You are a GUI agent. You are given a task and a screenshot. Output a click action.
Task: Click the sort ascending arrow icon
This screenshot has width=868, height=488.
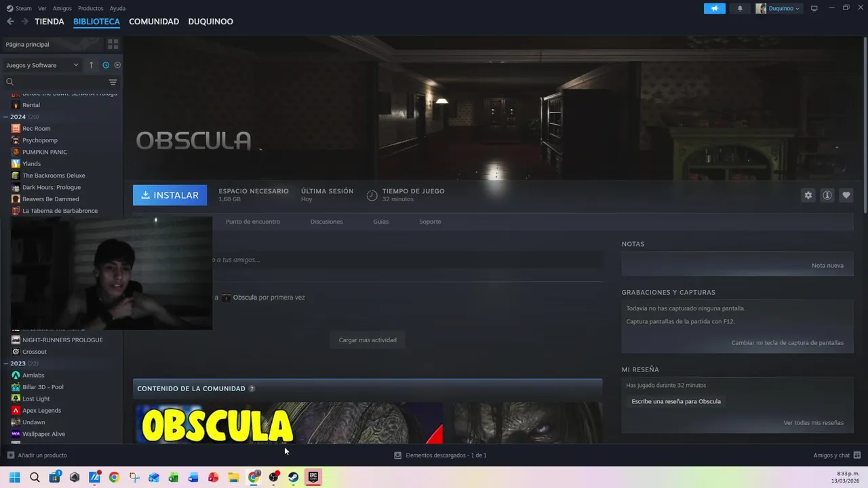(91, 65)
